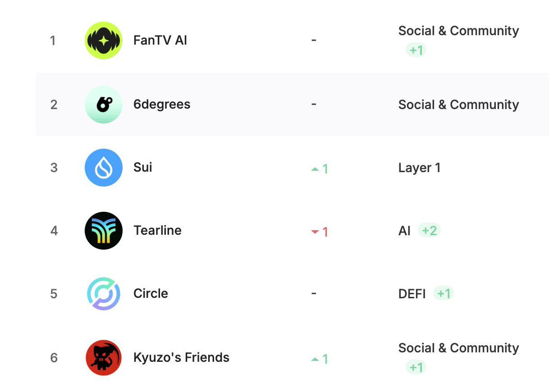
Task: Expand Kyuzo's Friends +1 category badge
Action: (x=416, y=367)
